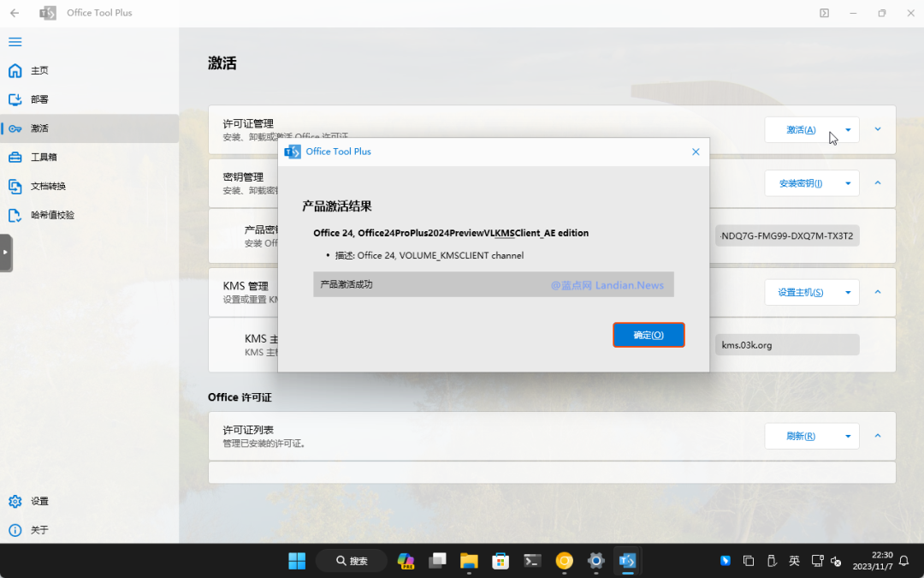Open the 安装密钥 dropdown arrow
The width and height of the screenshot is (924, 578).
[x=849, y=183]
